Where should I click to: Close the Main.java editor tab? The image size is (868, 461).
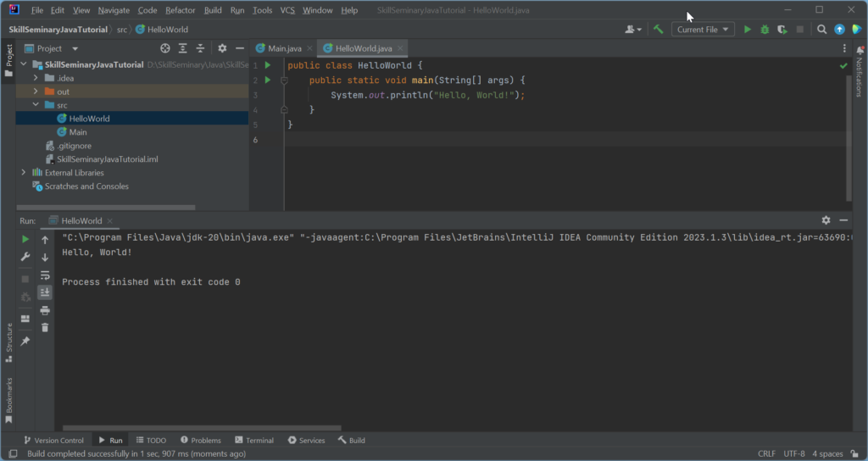point(310,48)
